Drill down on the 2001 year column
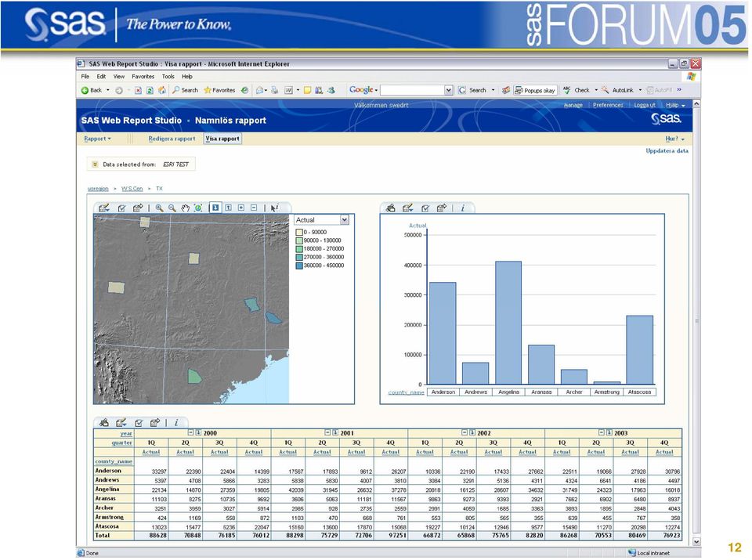Screen dimensions: 752x560 [335, 432]
